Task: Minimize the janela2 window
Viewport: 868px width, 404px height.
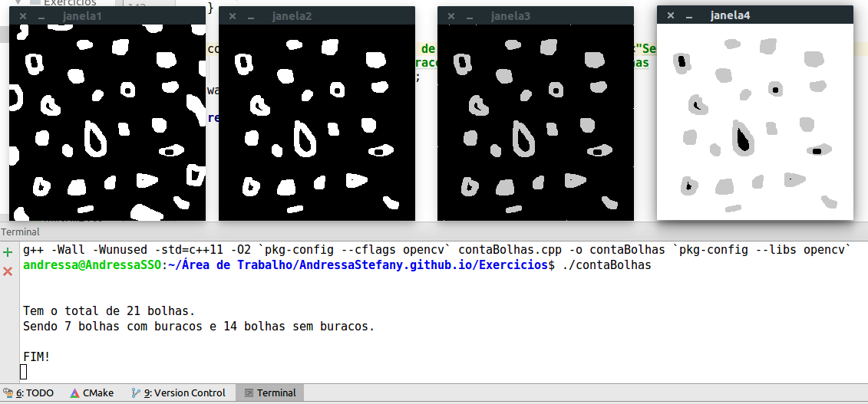Action: click(250, 16)
